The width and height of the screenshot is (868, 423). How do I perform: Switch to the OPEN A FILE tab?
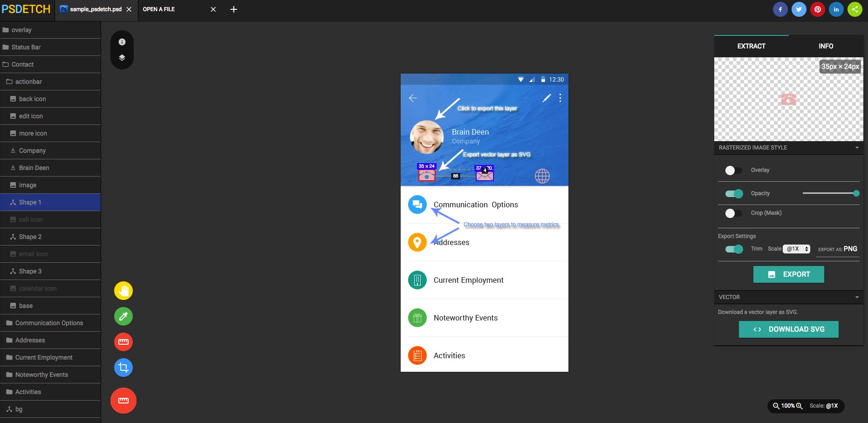click(x=159, y=9)
